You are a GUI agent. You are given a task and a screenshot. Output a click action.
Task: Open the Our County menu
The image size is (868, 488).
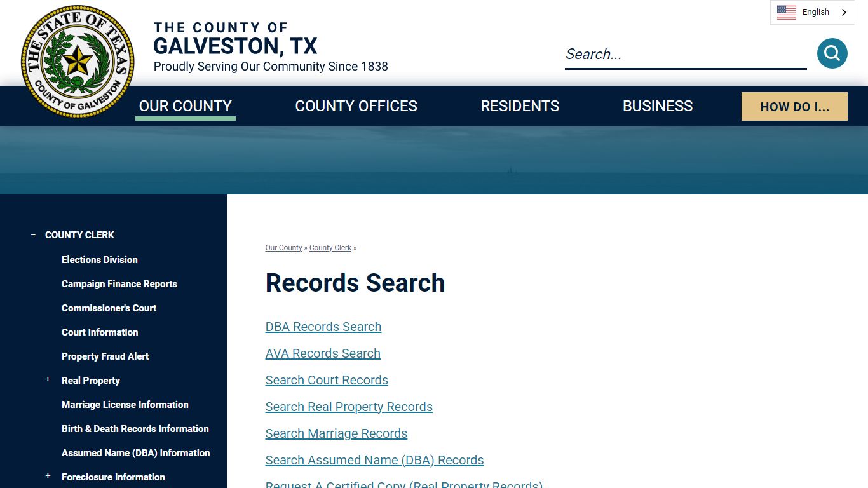(186, 106)
